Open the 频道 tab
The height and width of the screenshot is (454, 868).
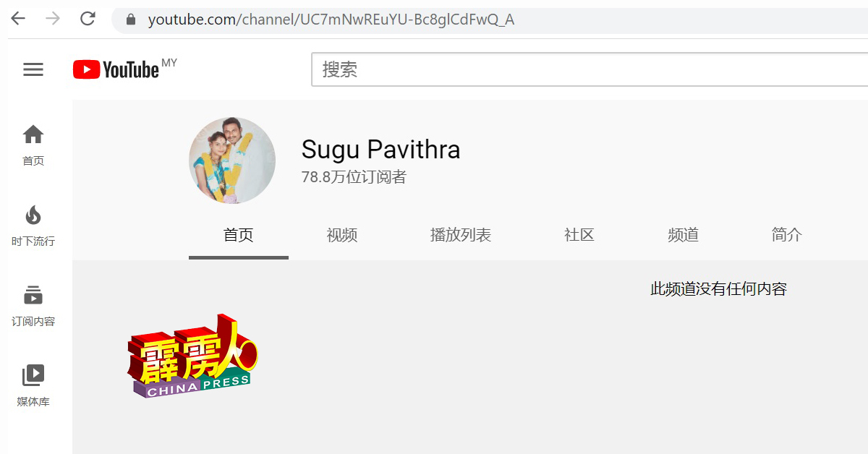684,235
